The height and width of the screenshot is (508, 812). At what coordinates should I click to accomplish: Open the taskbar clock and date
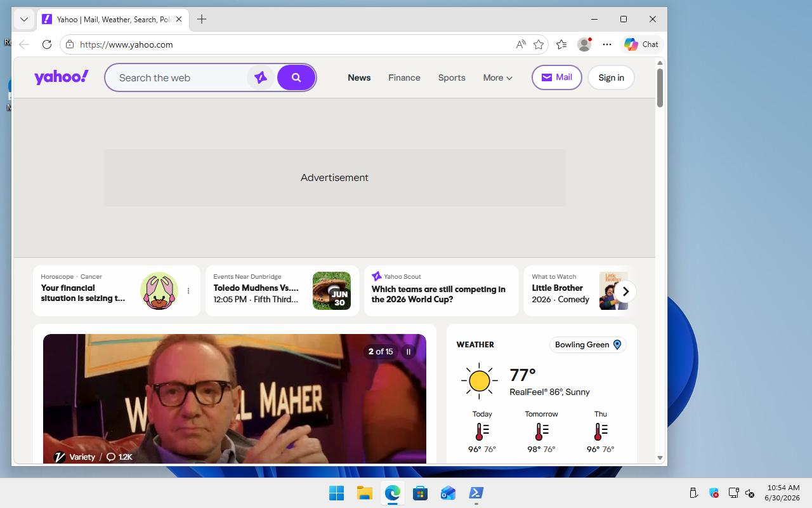[782, 493]
